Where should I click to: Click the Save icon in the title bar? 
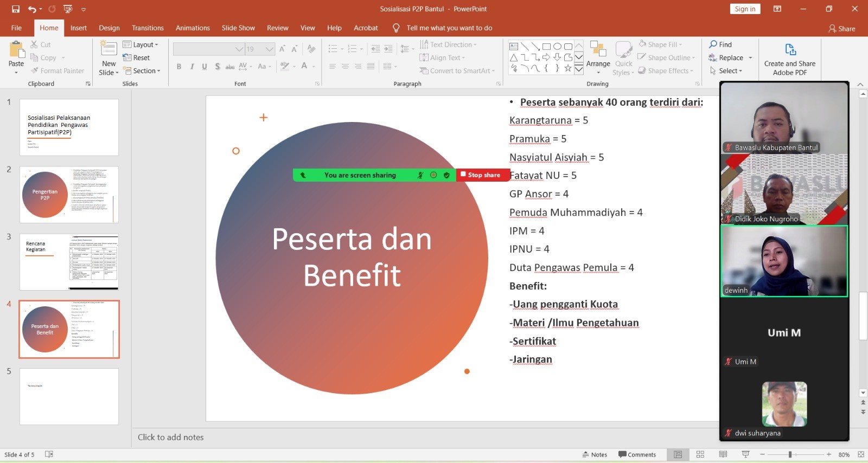tap(16, 9)
